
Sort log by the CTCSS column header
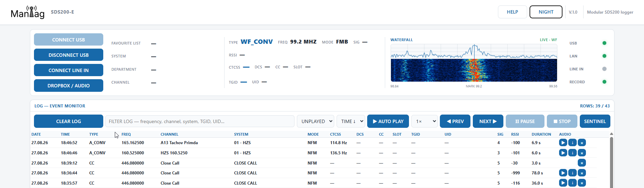(336, 134)
